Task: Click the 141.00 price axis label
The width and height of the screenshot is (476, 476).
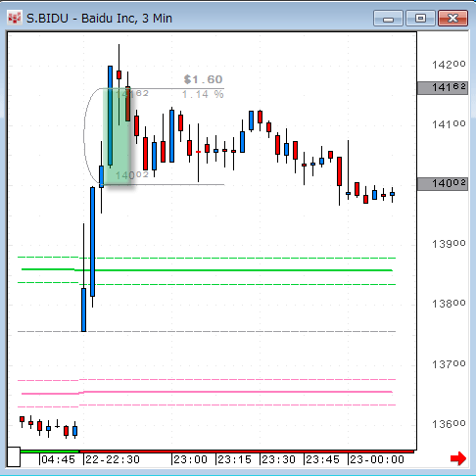Action: tap(449, 124)
